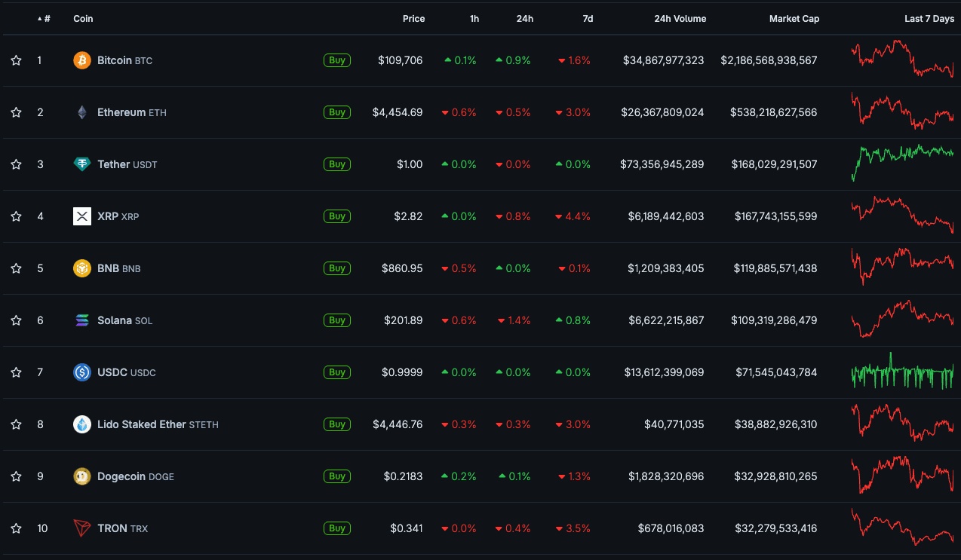This screenshot has height=560, width=961.
Task: Open the Lido Staked Ether STETH page
Action: point(158,424)
